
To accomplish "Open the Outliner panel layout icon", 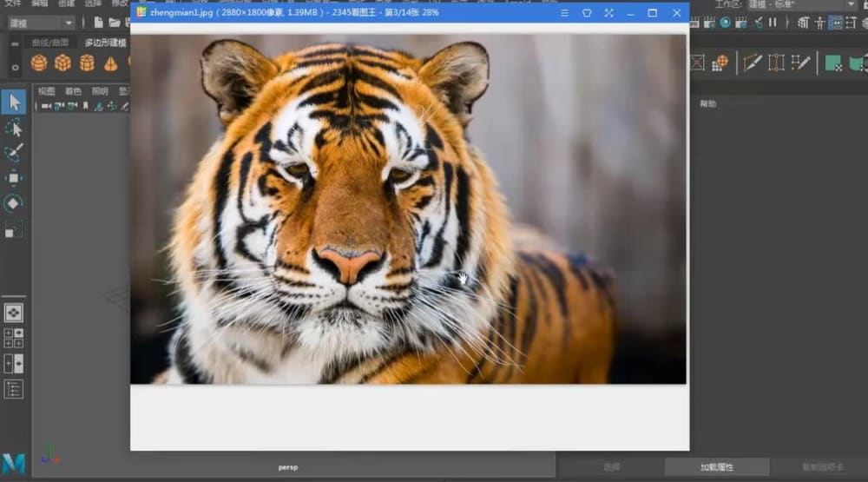I will point(14,389).
